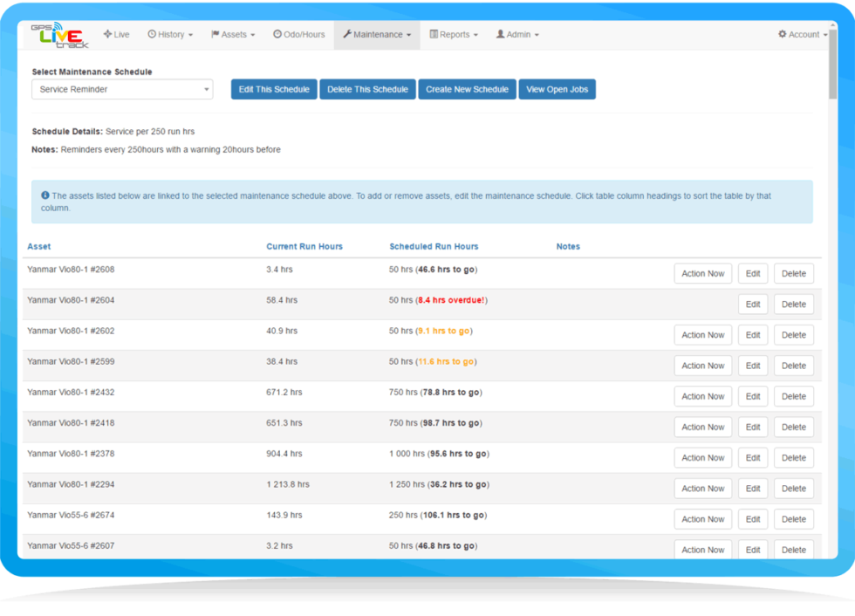Sort the table by Current Run Hours
The image size is (855, 616).
305,246
